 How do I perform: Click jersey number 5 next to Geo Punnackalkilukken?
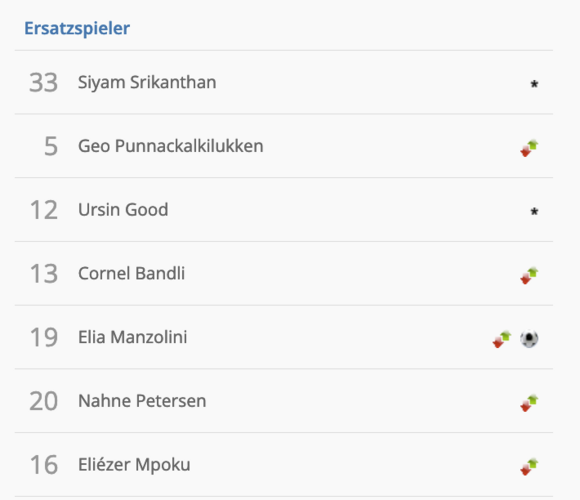[51, 146]
